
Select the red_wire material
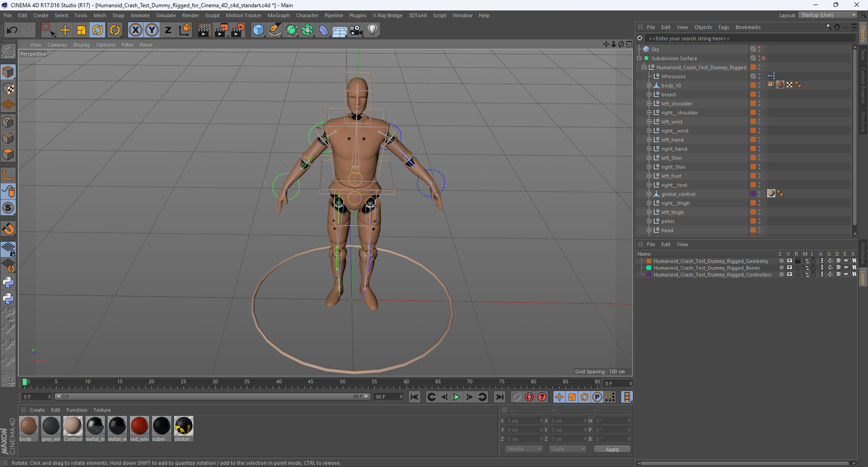(x=139, y=429)
